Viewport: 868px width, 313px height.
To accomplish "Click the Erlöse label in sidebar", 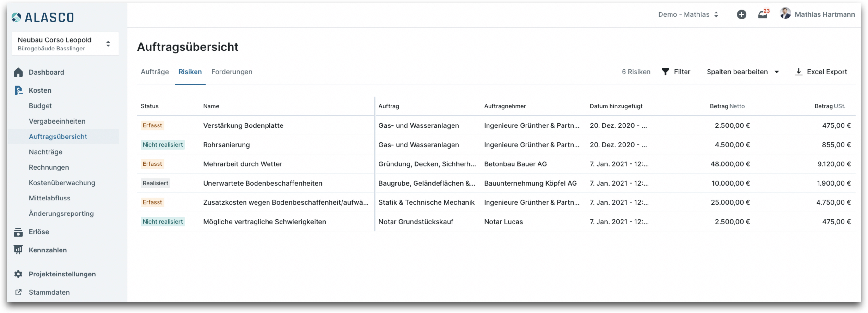I will (x=39, y=232).
